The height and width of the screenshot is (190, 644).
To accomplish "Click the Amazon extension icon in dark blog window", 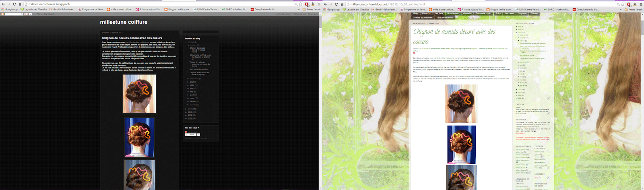I will coord(313,4).
